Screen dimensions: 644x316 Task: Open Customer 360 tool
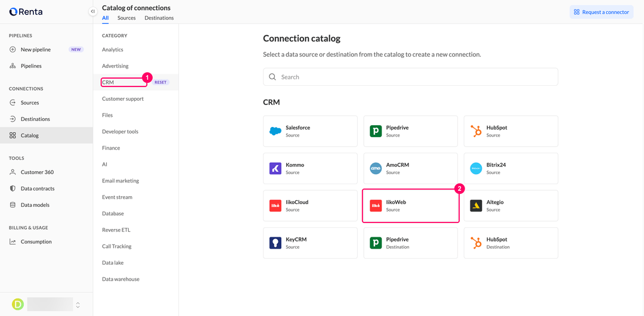(x=47, y=172)
